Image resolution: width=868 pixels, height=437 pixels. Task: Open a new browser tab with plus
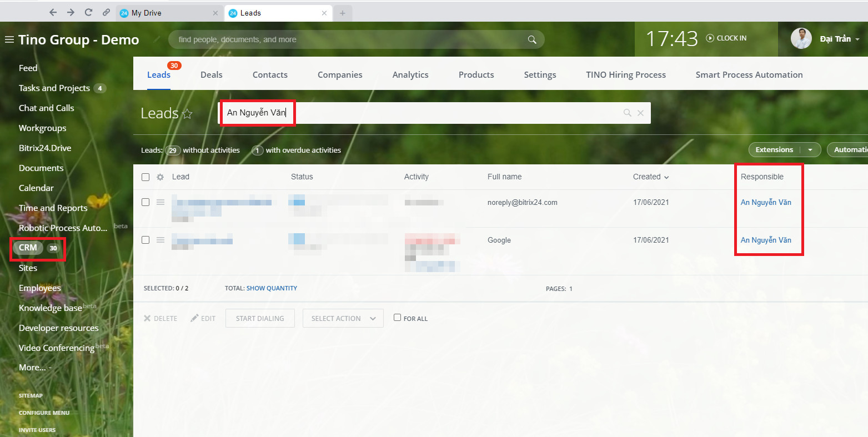(343, 13)
